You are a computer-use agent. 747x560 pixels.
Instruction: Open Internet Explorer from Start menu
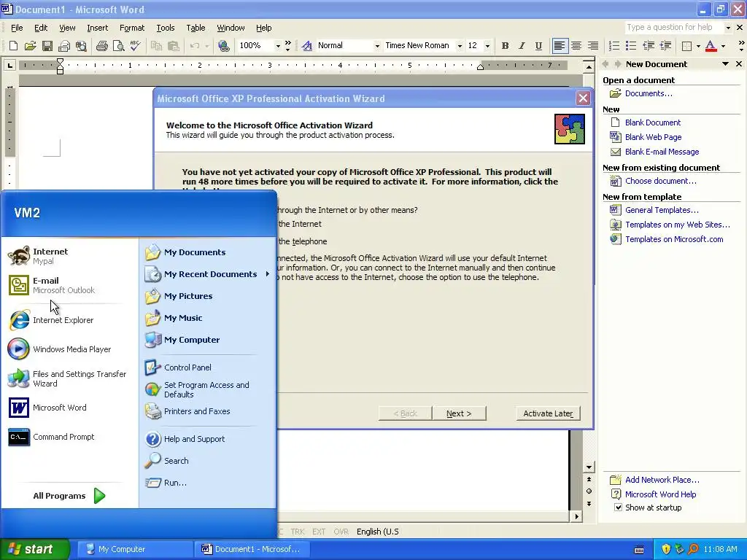(69, 320)
